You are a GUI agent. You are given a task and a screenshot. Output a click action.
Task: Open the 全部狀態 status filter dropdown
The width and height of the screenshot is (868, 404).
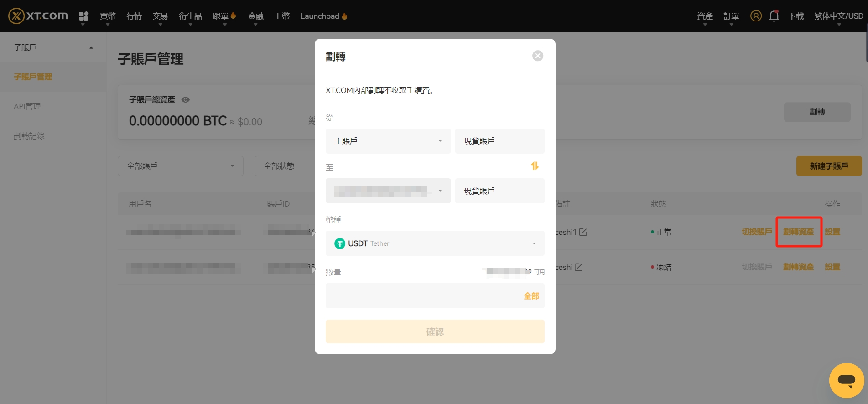click(285, 166)
